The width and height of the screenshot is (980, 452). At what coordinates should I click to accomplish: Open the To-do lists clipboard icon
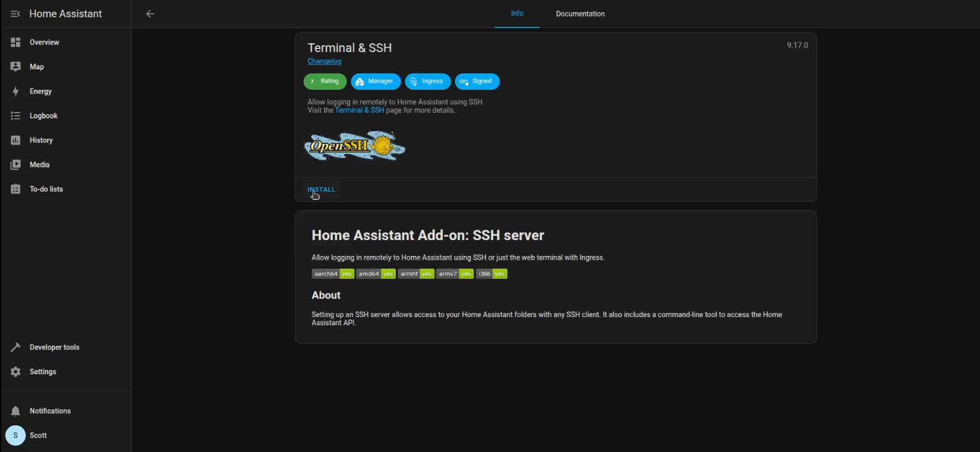(x=16, y=189)
